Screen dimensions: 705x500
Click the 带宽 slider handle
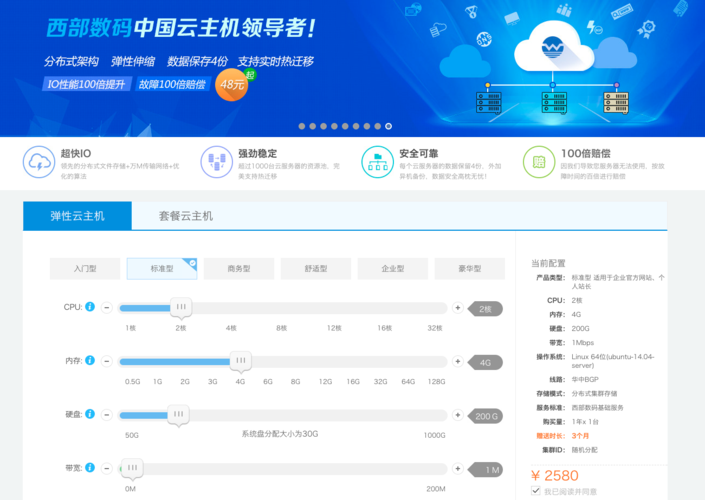[132, 469]
